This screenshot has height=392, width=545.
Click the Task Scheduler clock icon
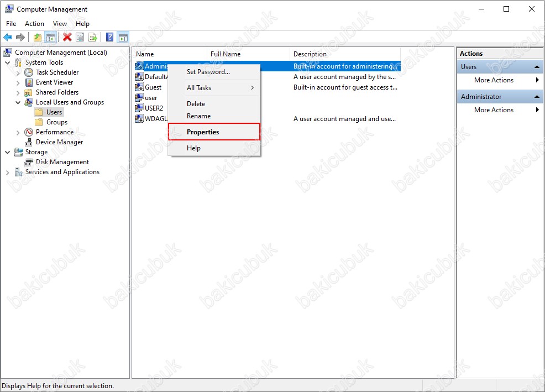pos(29,72)
